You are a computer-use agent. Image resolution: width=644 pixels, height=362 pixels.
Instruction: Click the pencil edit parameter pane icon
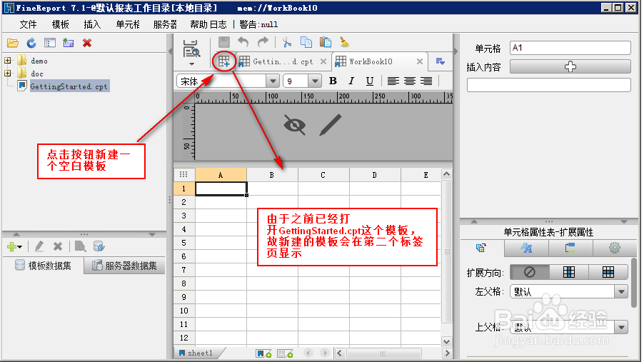point(331,125)
